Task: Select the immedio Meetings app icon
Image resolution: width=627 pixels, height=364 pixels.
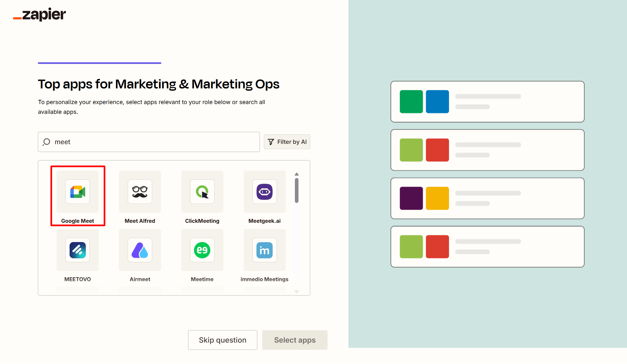Action: pos(265,250)
